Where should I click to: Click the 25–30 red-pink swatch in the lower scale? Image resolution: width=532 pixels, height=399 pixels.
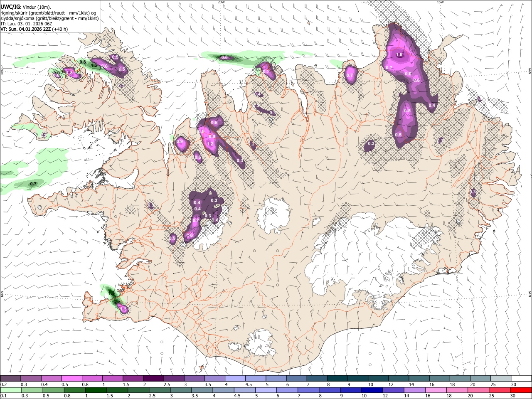500,390
